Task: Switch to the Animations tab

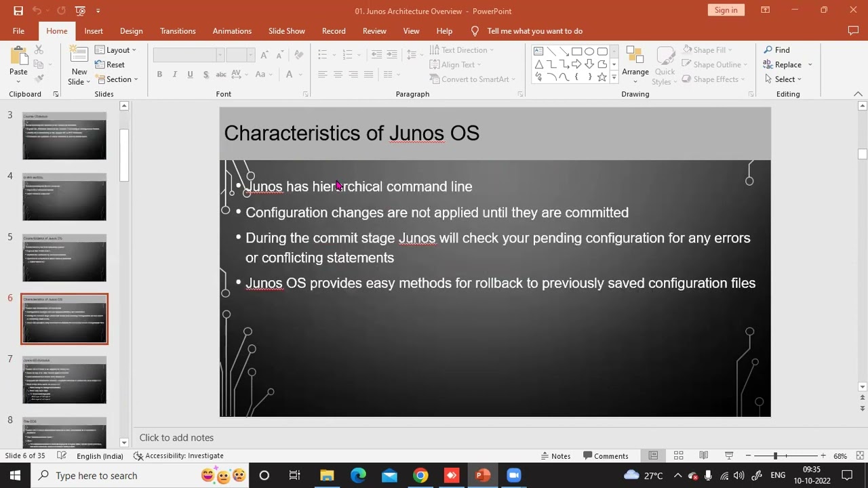Action: tap(232, 31)
